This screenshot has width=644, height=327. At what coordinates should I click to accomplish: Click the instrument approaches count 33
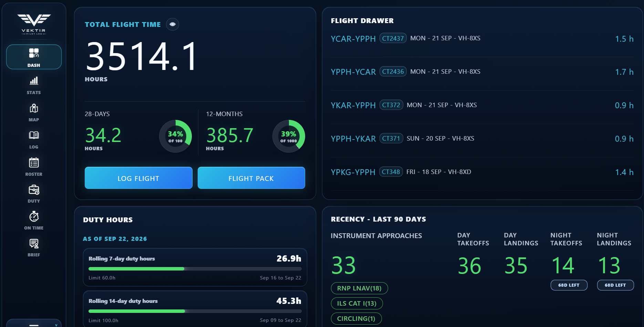343,265
